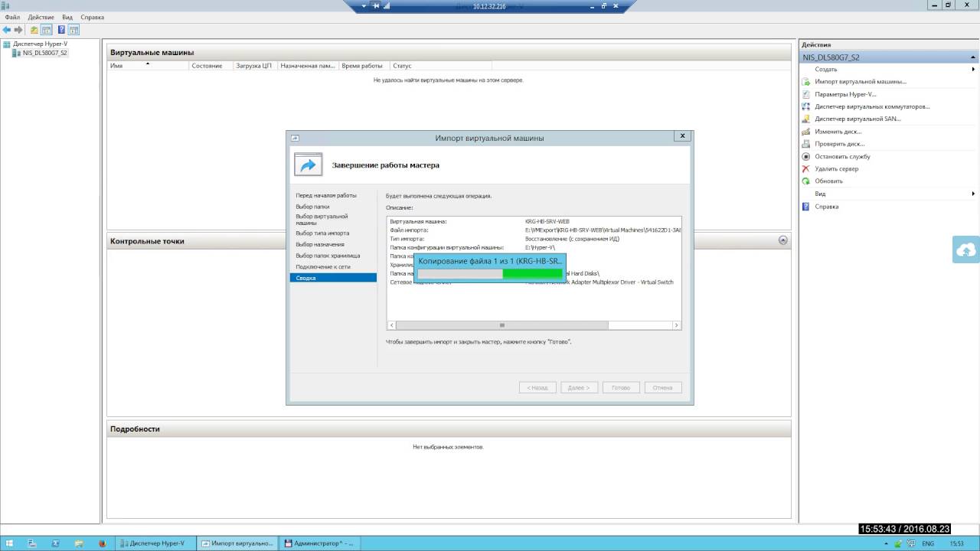Click the Up one level folder icon
Viewport: 980px width, 551px height.
34,30
